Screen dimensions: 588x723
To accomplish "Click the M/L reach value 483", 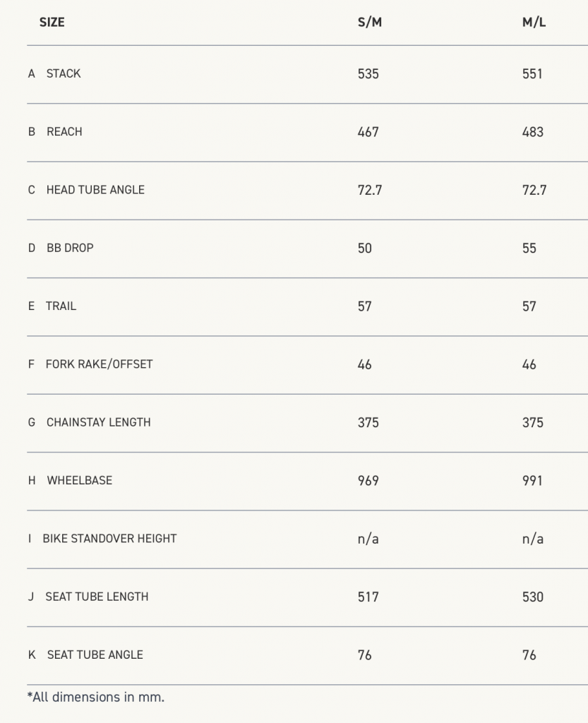I will [533, 132].
